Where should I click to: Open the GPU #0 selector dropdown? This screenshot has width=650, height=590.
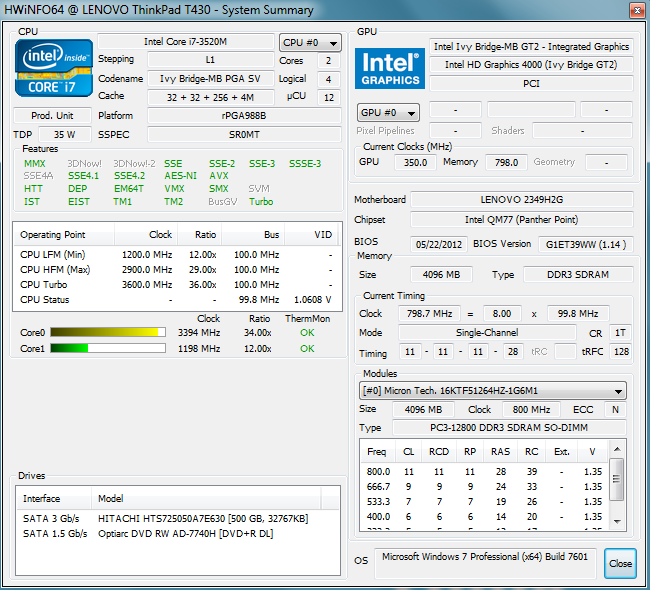[x=388, y=113]
